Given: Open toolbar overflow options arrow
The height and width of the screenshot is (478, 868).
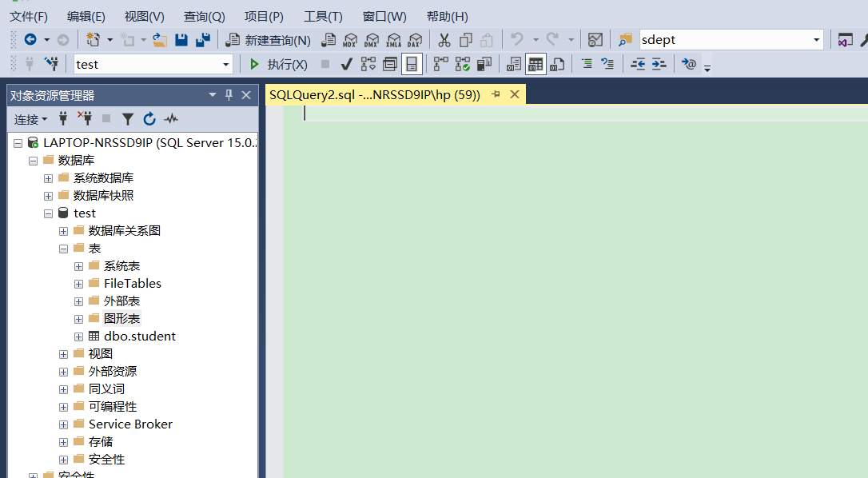Looking at the screenshot, I should 707,68.
